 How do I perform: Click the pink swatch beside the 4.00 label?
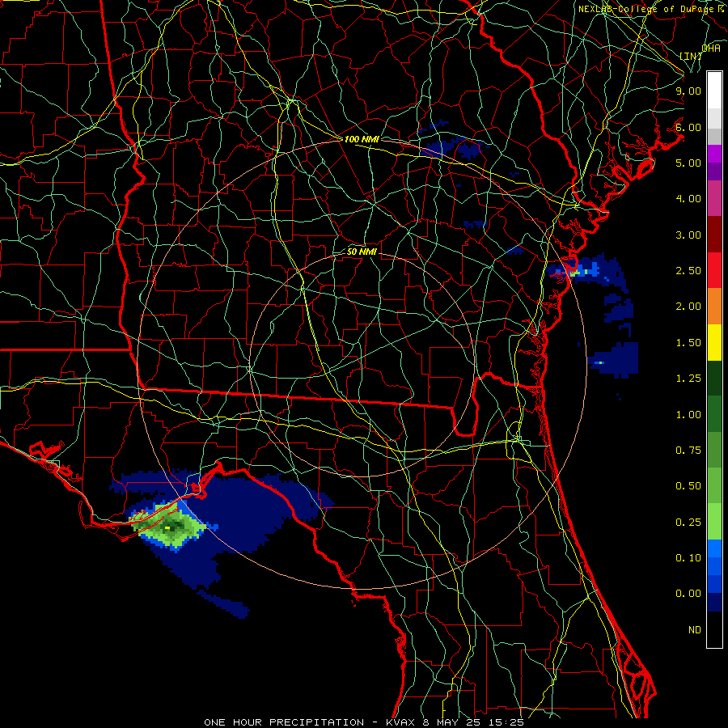pyautogui.click(x=714, y=198)
